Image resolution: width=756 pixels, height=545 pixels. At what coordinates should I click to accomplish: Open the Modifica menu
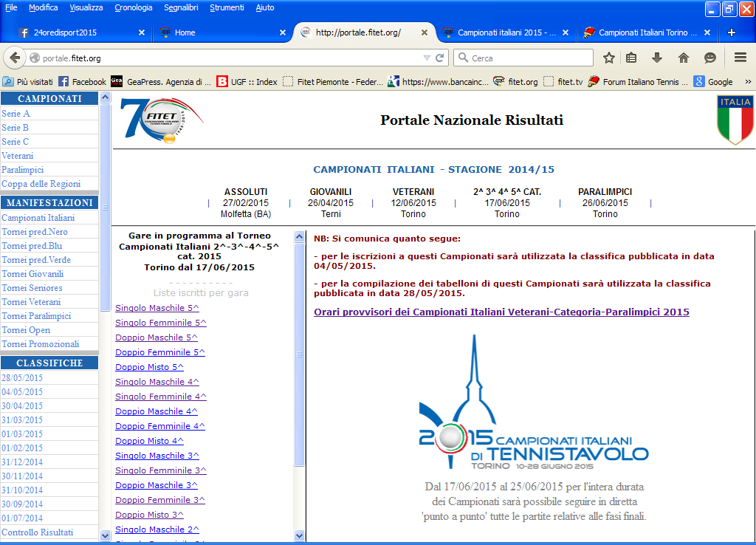tap(44, 7)
